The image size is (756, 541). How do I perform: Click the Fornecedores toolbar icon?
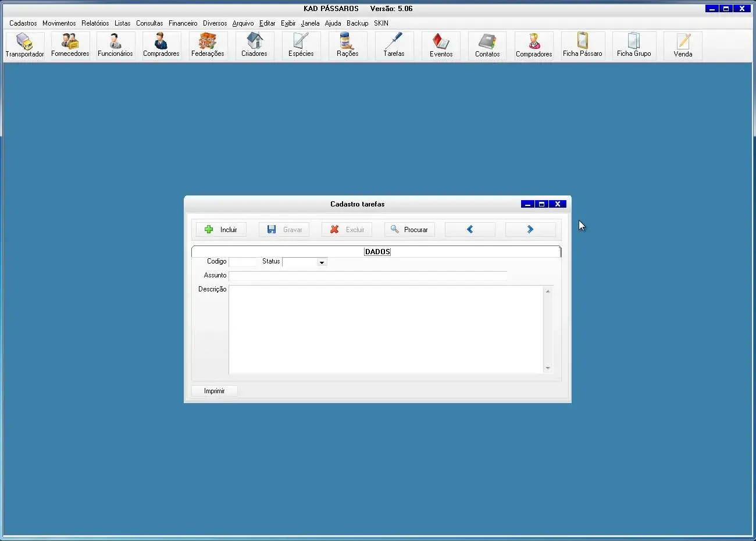(x=70, y=45)
